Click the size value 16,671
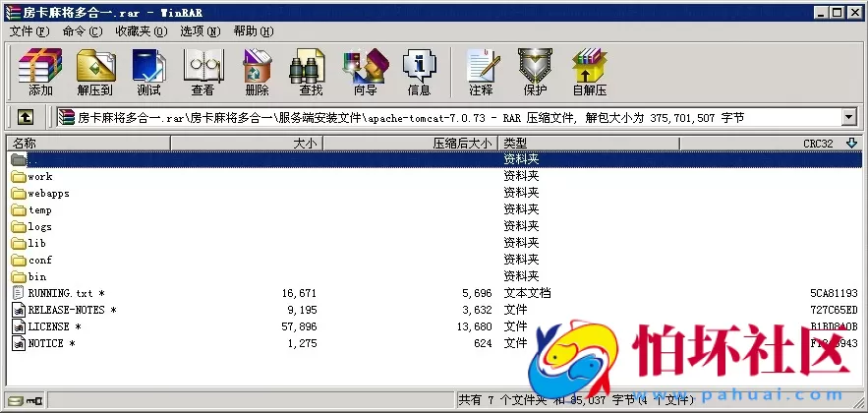The width and height of the screenshot is (868, 413). [x=300, y=293]
